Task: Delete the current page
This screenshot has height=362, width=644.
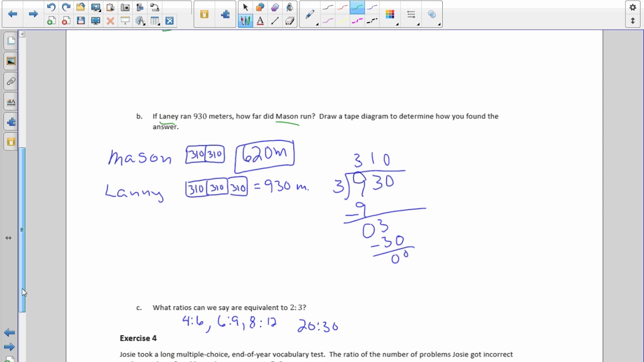Action: pos(66,21)
